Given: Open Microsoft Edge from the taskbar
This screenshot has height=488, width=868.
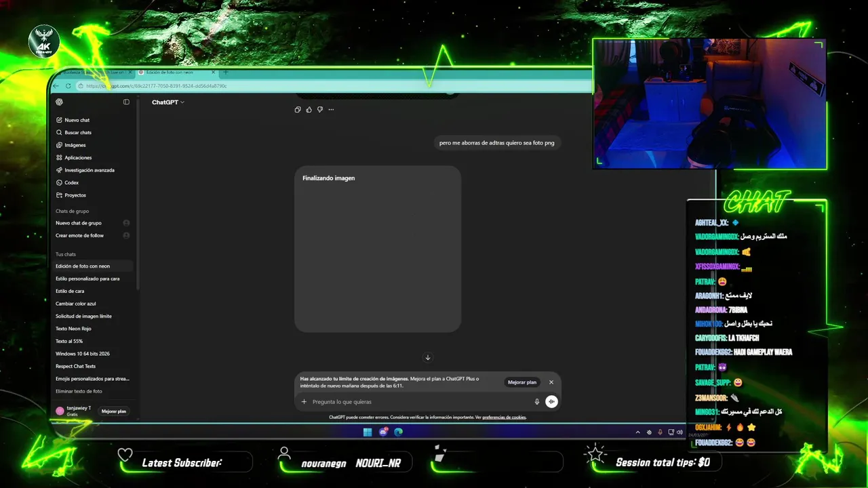Looking at the screenshot, I should click(x=399, y=432).
